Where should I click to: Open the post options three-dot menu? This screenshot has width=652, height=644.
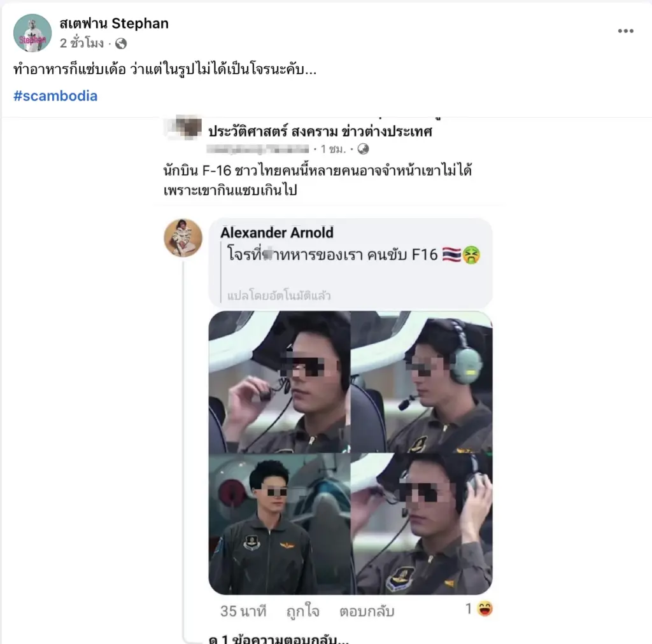[625, 32]
